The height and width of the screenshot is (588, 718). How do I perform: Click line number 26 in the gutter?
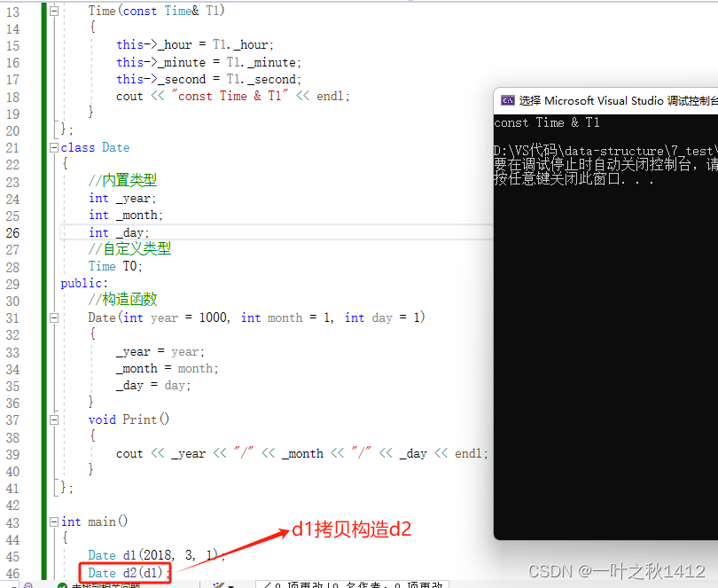pos(12,233)
